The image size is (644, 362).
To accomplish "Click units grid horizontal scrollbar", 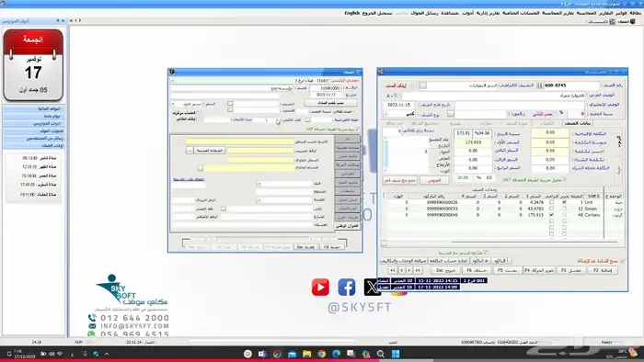I will coord(534,243).
